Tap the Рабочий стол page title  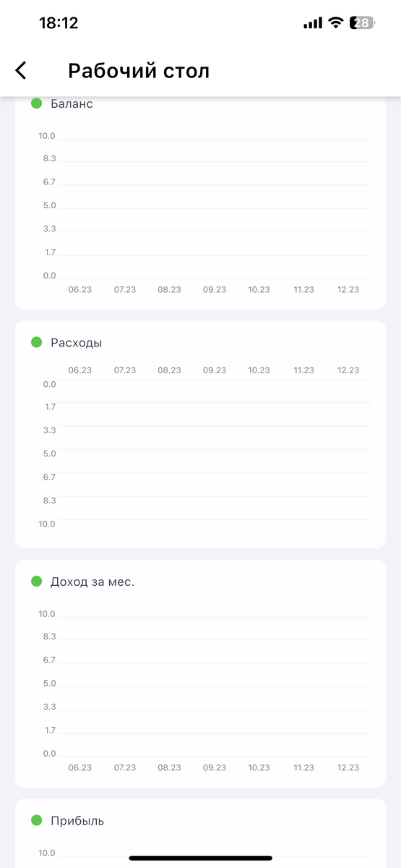pyautogui.click(x=139, y=71)
